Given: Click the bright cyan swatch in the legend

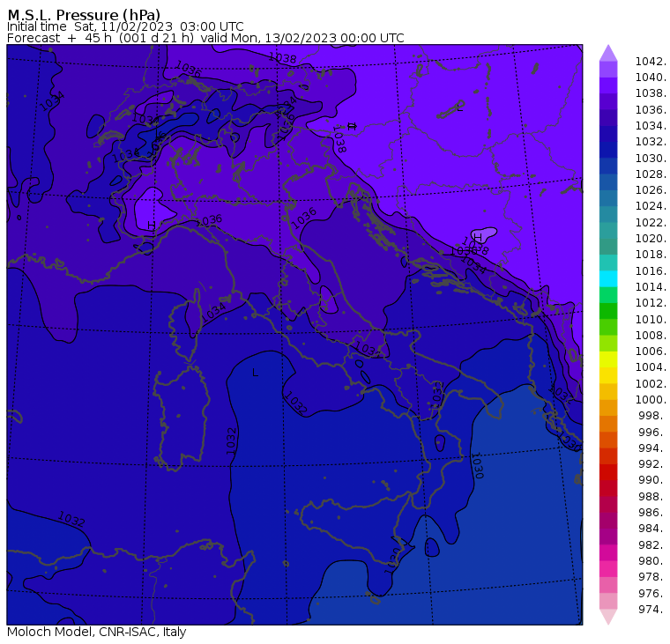Looking at the screenshot, I should click(x=608, y=279).
